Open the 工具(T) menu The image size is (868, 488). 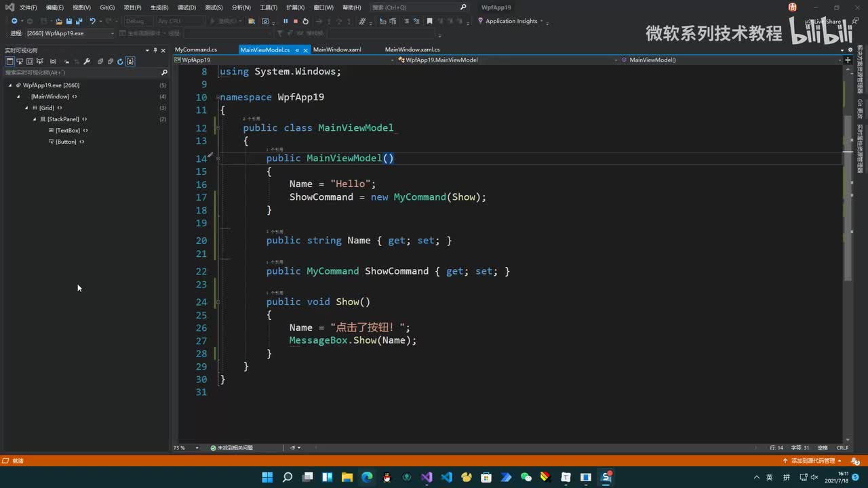coord(269,7)
